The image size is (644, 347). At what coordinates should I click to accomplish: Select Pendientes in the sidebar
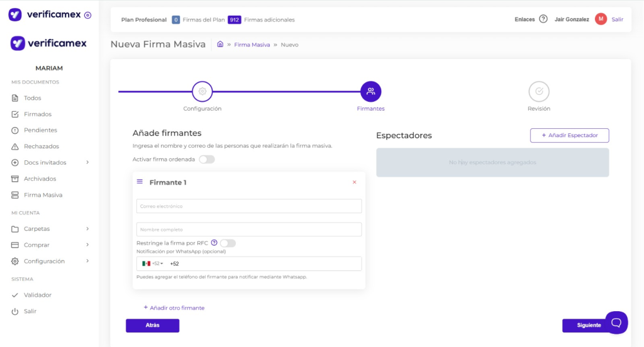click(40, 130)
